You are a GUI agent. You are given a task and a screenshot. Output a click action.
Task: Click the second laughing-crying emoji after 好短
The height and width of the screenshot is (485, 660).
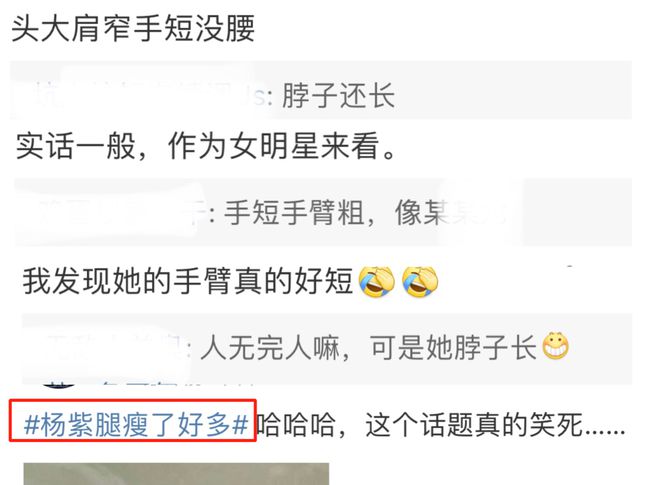tap(420, 282)
